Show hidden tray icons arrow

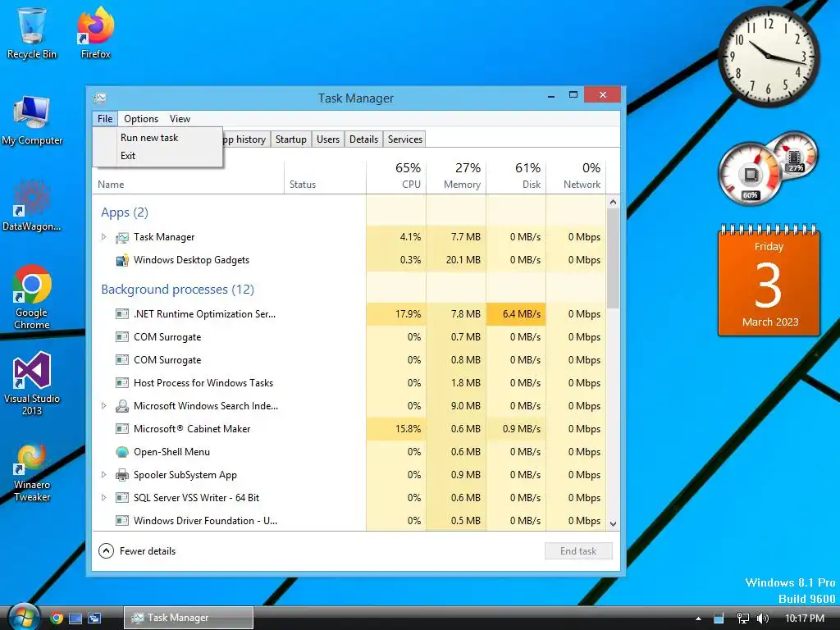(698, 619)
